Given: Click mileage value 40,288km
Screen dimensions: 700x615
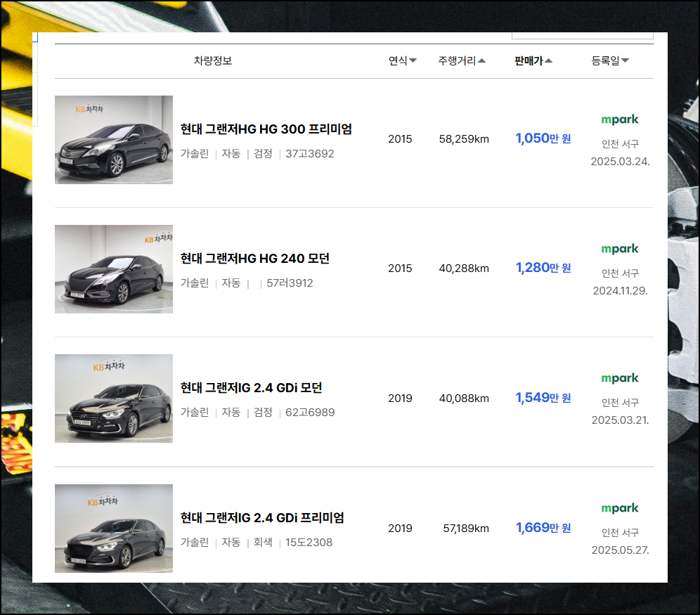Looking at the screenshot, I should point(464,268).
